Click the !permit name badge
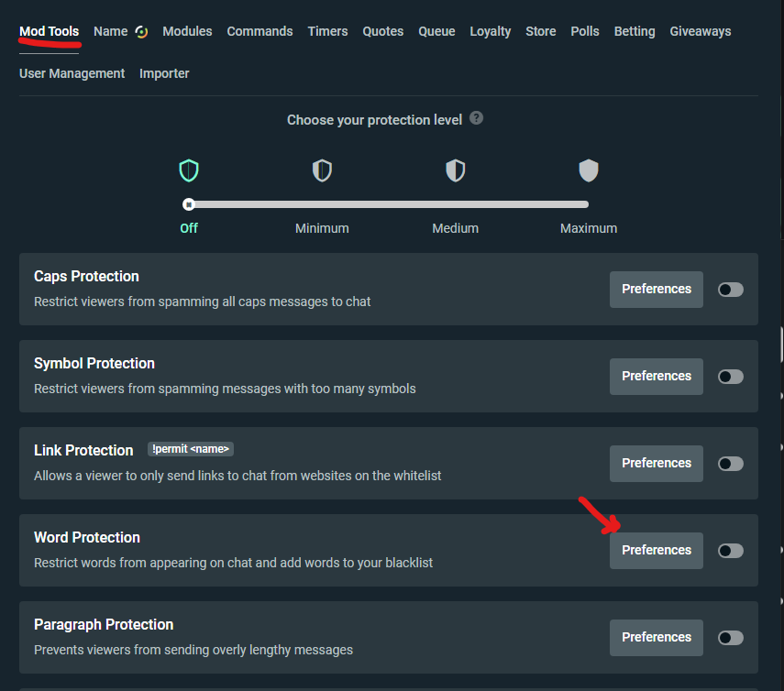 click(x=190, y=448)
